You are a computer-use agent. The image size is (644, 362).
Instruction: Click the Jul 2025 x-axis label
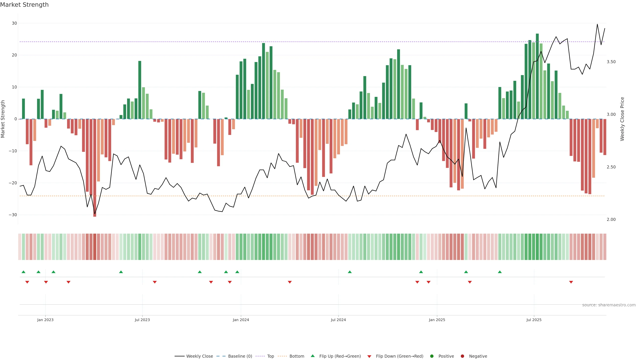[x=534, y=320]
